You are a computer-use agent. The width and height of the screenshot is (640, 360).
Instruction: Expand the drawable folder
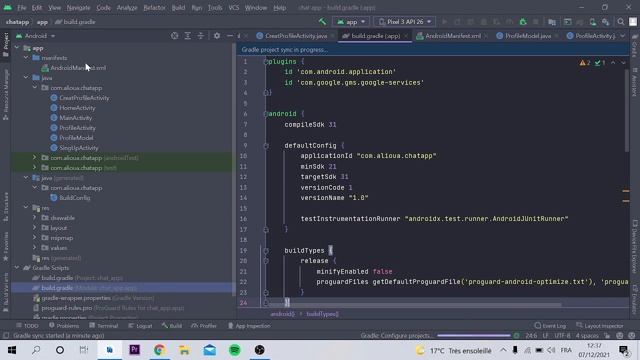pyautogui.click(x=34, y=218)
